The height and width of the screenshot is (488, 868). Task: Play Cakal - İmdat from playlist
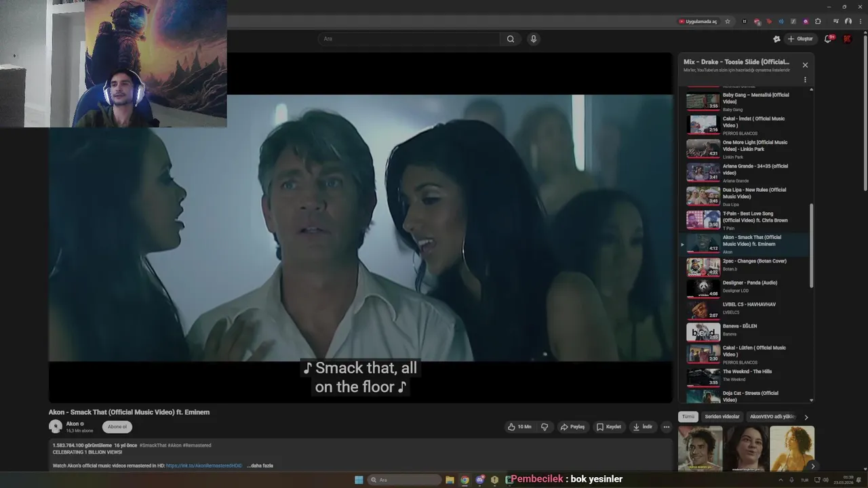tap(746, 125)
